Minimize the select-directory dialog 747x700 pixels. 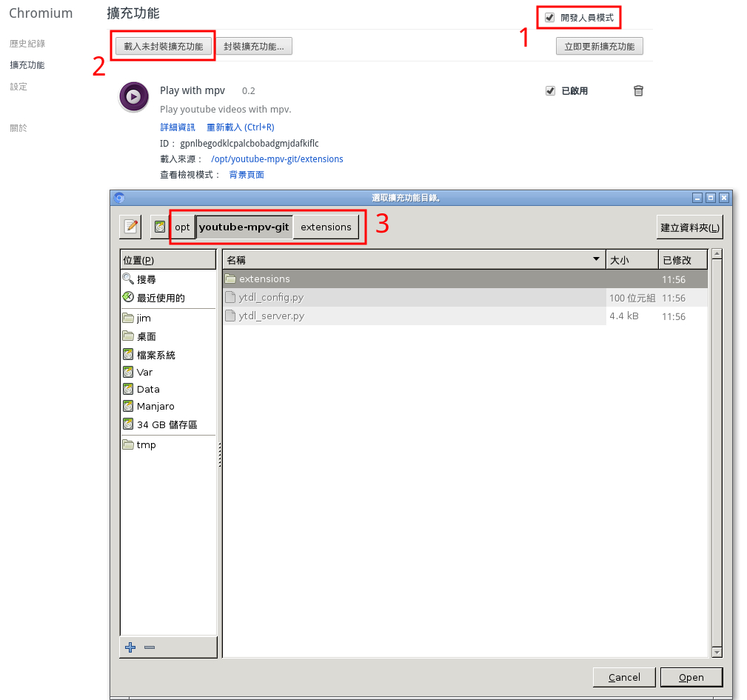coord(697,198)
